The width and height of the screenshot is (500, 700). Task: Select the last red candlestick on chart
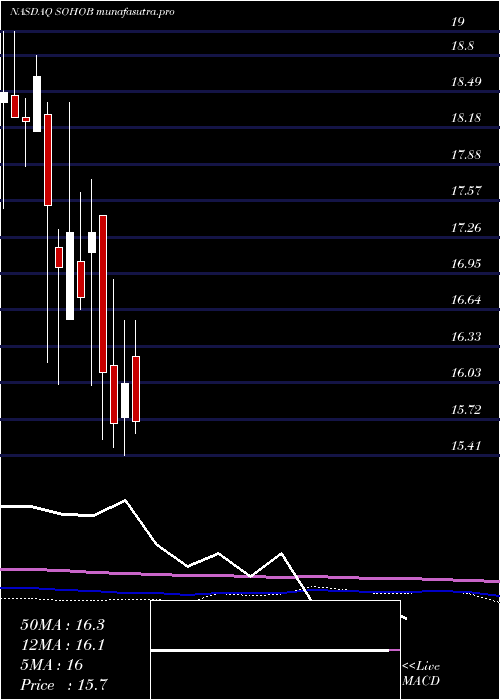136,389
